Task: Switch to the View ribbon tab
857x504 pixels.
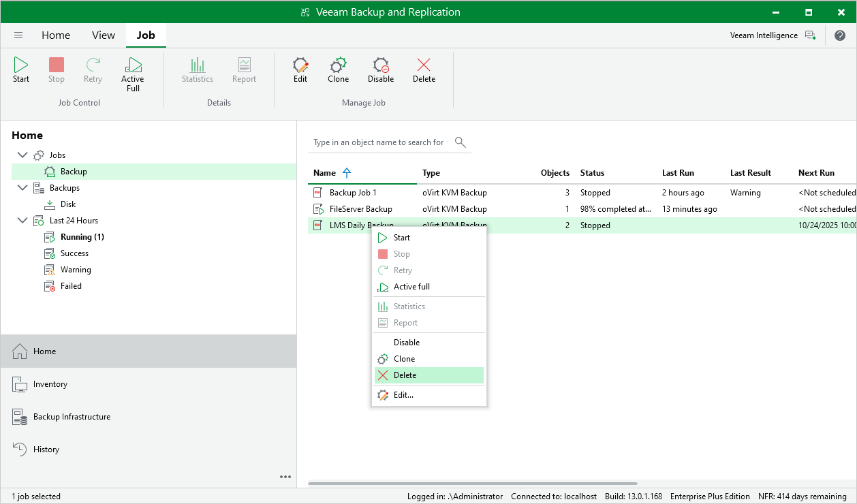Action: point(104,35)
